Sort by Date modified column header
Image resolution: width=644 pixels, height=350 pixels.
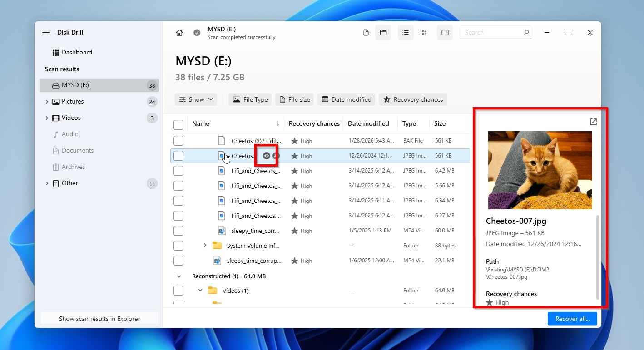tap(368, 123)
